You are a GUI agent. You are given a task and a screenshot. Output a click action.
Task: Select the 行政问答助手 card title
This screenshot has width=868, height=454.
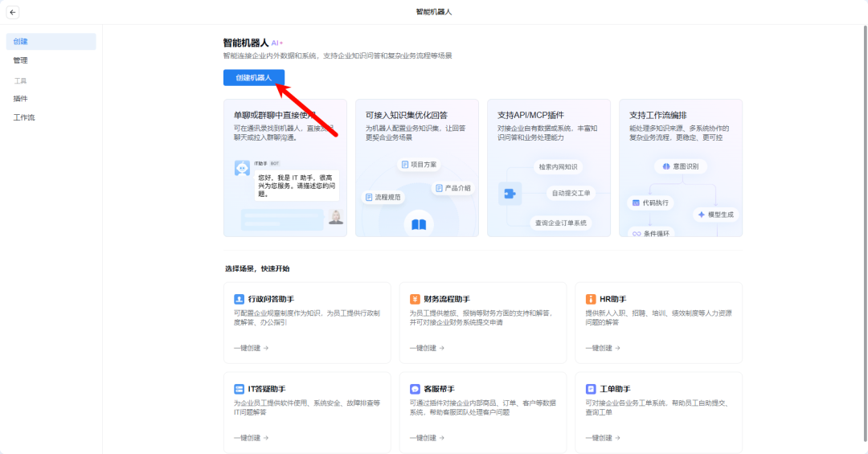[x=272, y=299]
